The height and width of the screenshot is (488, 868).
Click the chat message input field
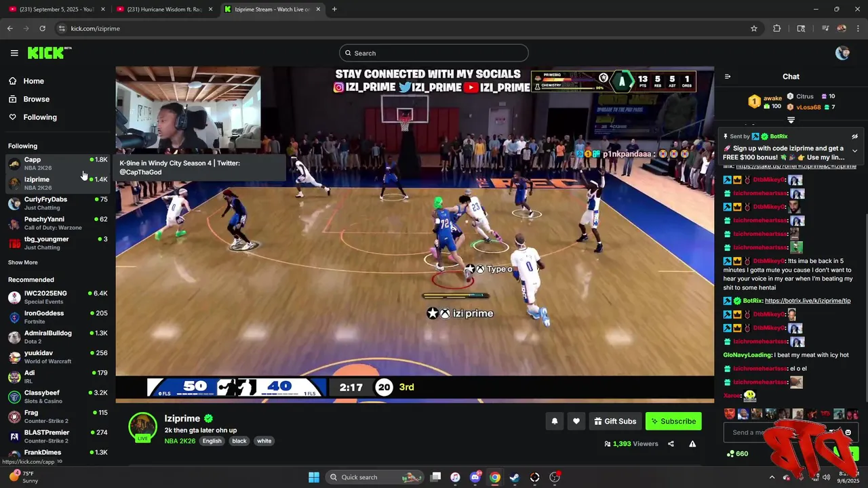pos(790,432)
